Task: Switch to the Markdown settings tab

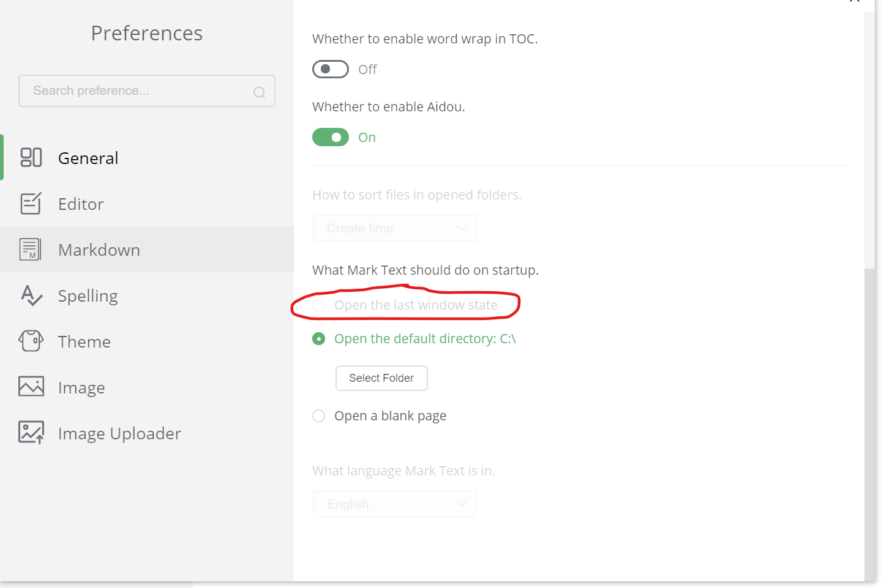Action: (99, 249)
